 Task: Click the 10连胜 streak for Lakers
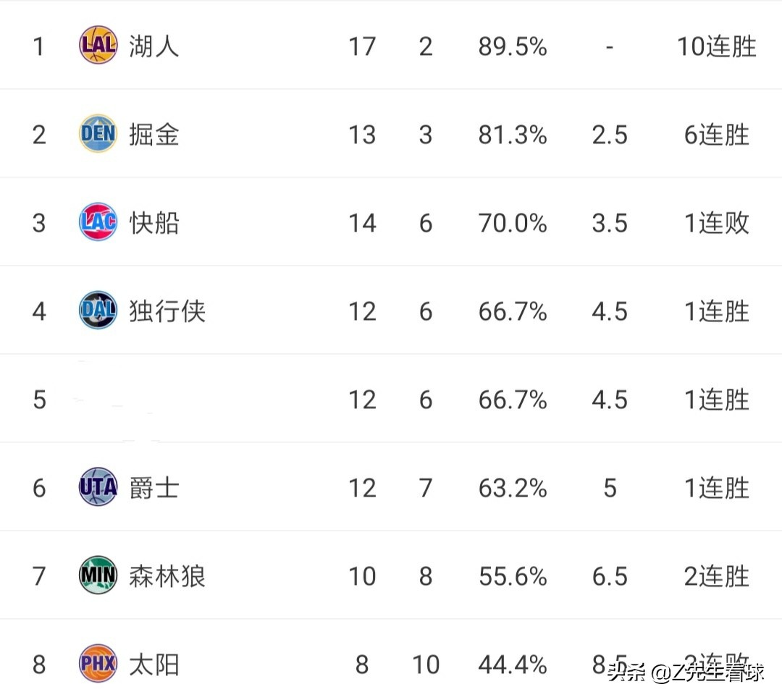(716, 46)
